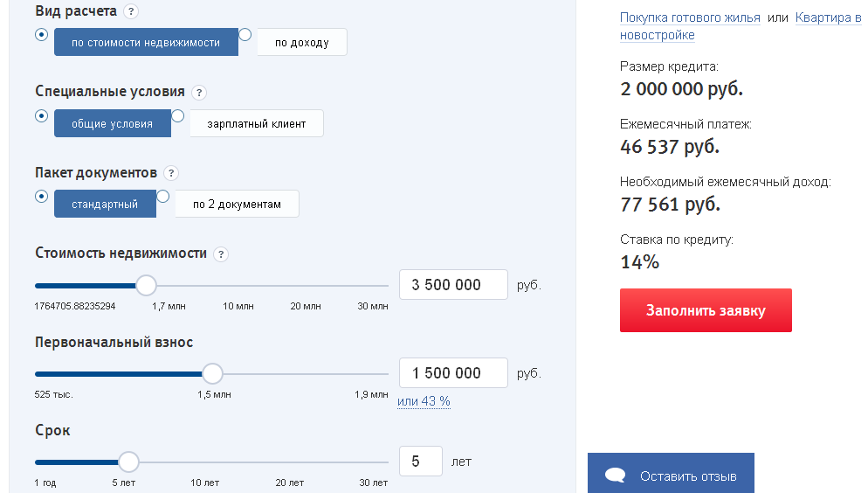Click help icon beside Специальные условия
This screenshot has height=493, width=868.
pos(199,93)
